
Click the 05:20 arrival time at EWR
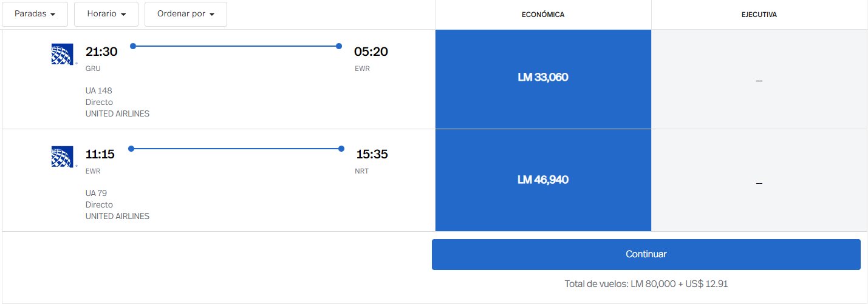tap(371, 52)
